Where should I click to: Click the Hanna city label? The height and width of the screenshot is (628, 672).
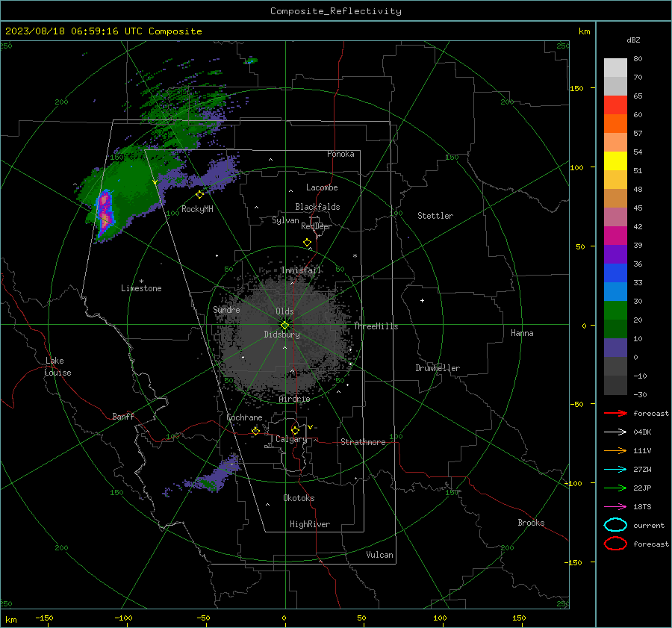tap(522, 333)
